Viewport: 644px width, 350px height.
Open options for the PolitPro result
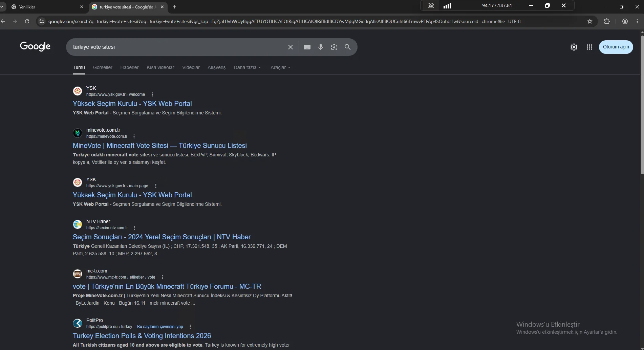[x=190, y=327]
